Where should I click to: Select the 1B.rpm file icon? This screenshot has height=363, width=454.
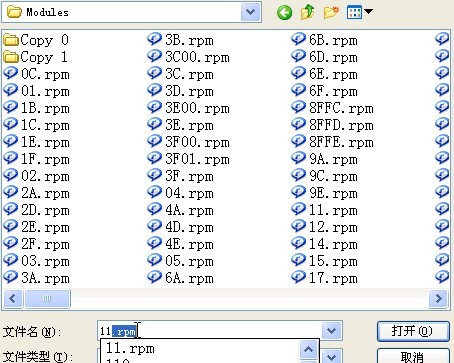pos(11,107)
